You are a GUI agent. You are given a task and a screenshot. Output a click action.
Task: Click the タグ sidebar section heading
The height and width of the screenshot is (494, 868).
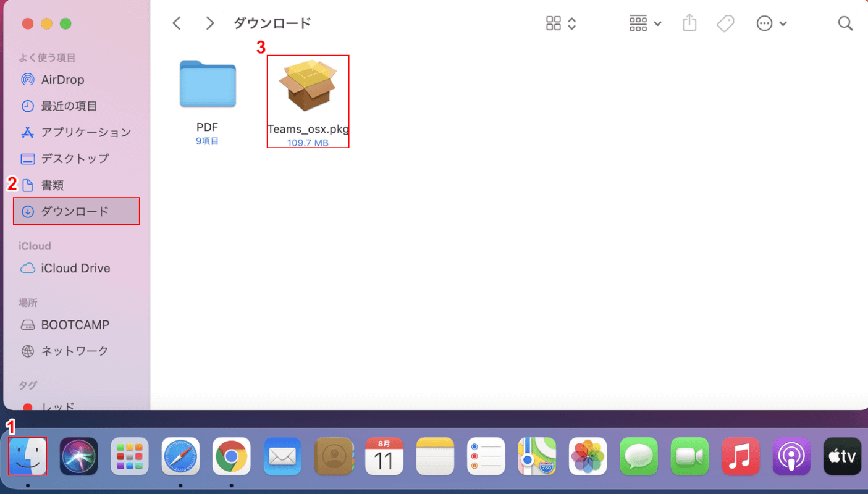click(28, 385)
